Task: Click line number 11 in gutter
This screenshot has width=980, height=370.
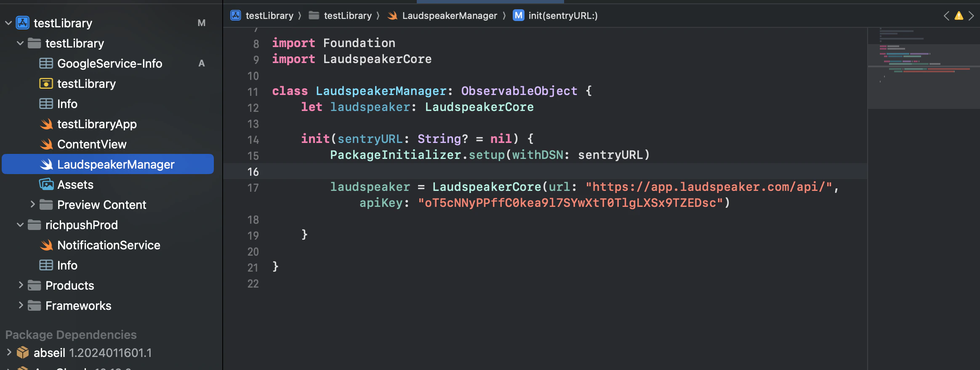Action: (x=253, y=92)
